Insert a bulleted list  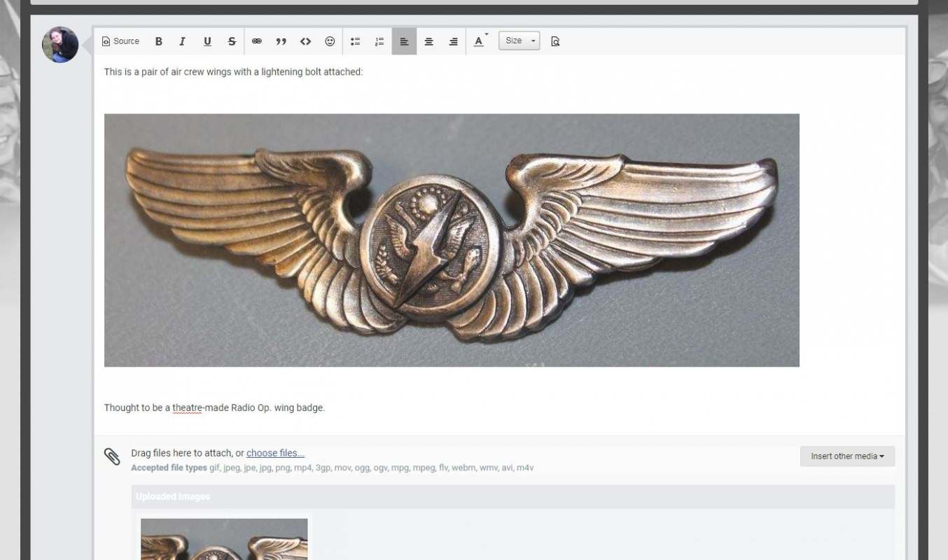pos(355,41)
